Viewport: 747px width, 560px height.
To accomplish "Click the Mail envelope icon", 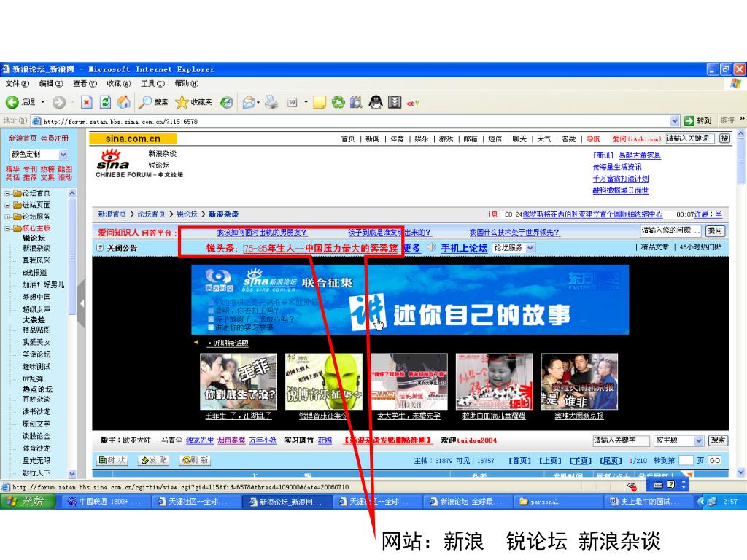I will point(248,102).
